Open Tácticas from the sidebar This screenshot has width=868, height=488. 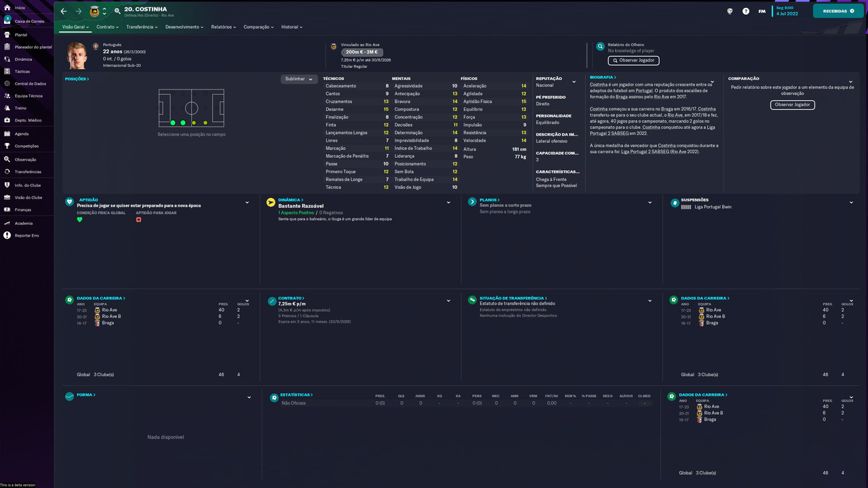tap(22, 71)
